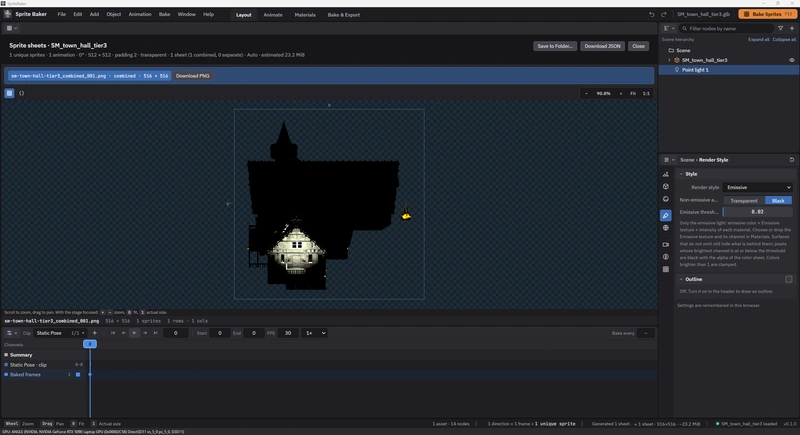Click the timeline playhead marker at 0

coord(90,344)
